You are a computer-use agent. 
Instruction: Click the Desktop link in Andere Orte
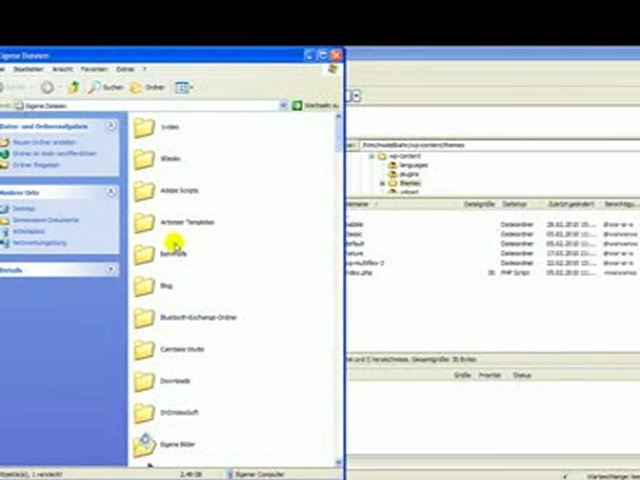(x=23, y=208)
